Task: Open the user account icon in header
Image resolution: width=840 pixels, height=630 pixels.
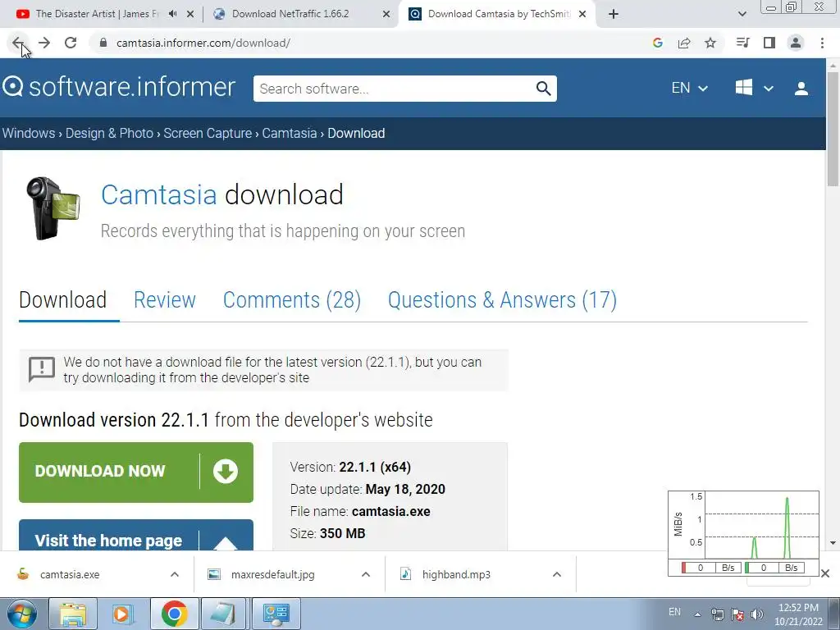Action: click(x=801, y=89)
